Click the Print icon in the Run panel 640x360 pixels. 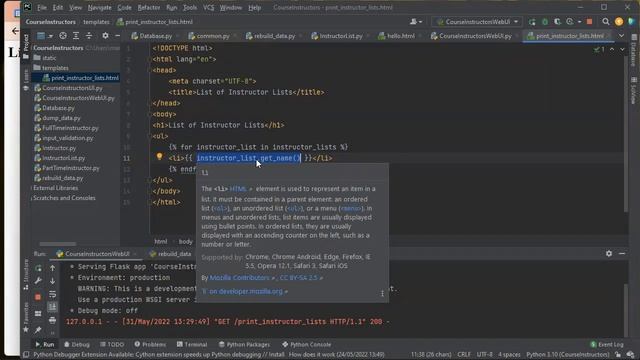53,320
